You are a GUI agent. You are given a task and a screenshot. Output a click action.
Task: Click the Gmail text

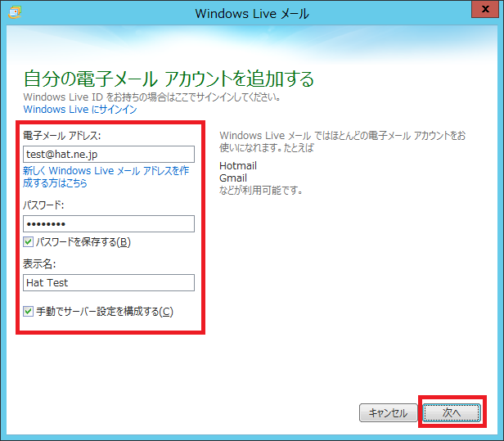pyautogui.click(x=233, y=178)
